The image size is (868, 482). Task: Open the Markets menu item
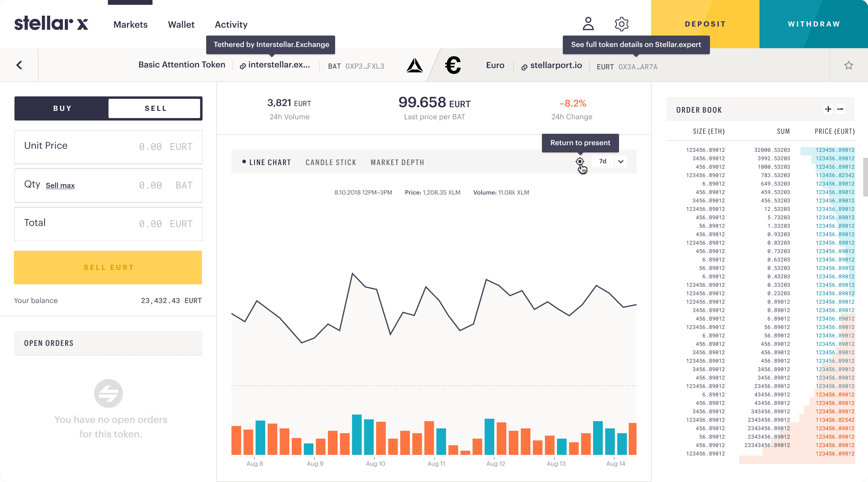pyautogui.click(x=131, y=25)
